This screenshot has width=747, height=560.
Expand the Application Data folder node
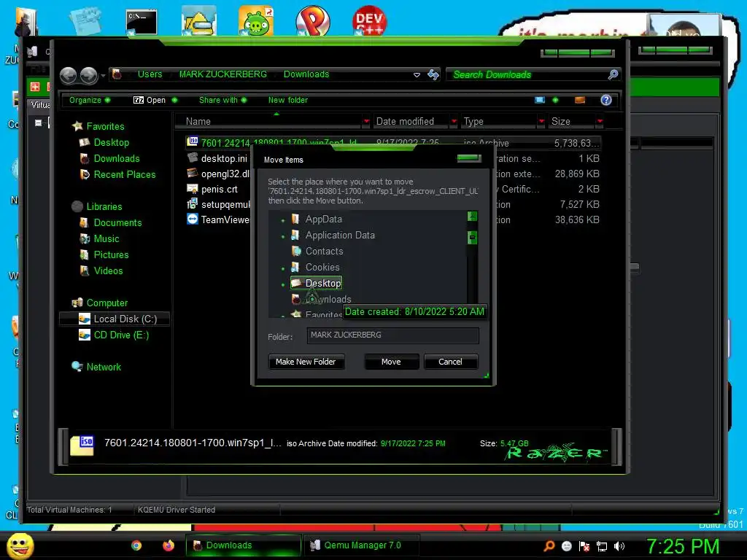(283, 236)
